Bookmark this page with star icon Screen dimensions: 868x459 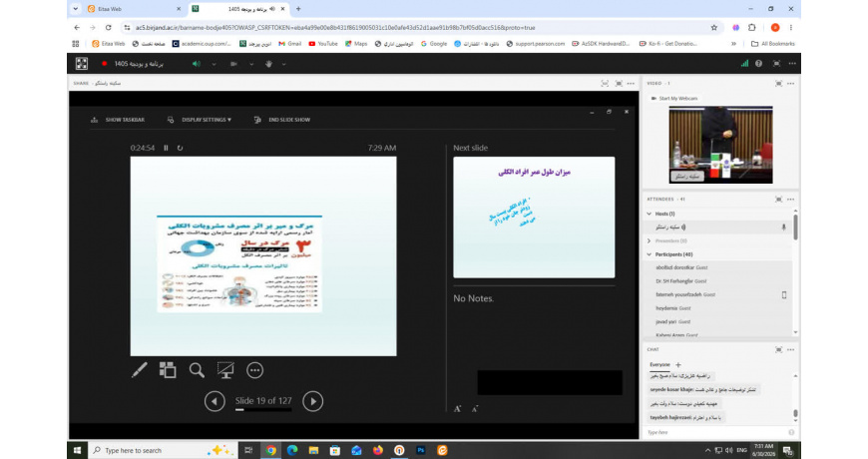click(714, 27)
